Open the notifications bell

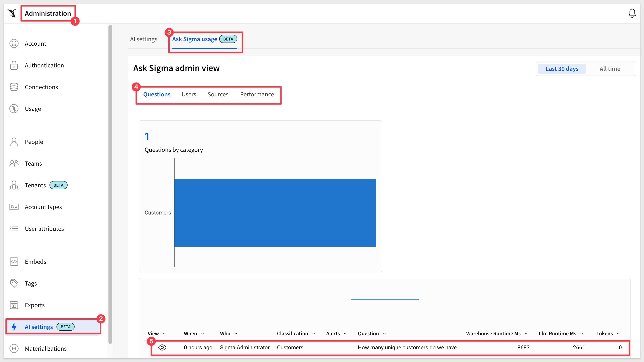[632, 13]
